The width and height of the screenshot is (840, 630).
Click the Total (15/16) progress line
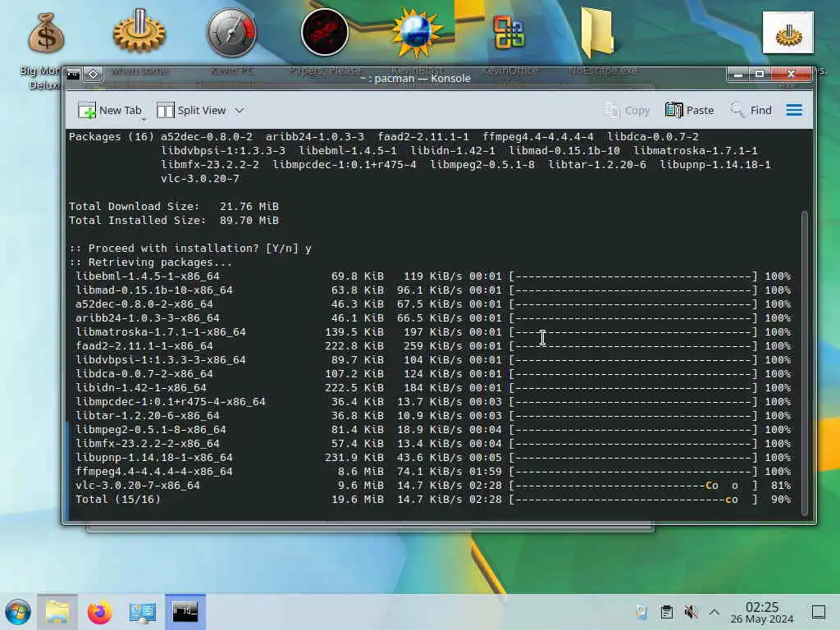[x=433, y=500]
